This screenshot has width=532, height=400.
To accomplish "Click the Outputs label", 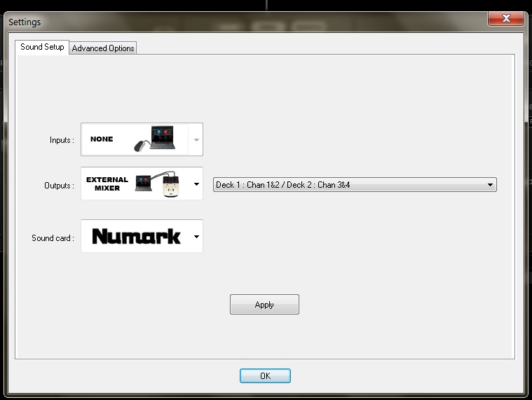I will [59, 186].
